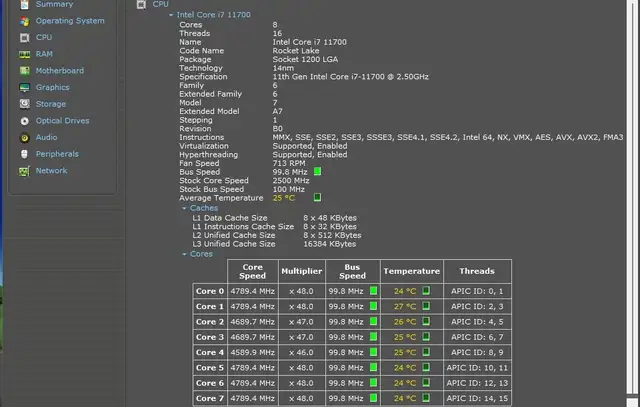Click the Storage drive icon in sidebar
The width and height of the screenshot is (640, 407).
click(x=24, y=104)
